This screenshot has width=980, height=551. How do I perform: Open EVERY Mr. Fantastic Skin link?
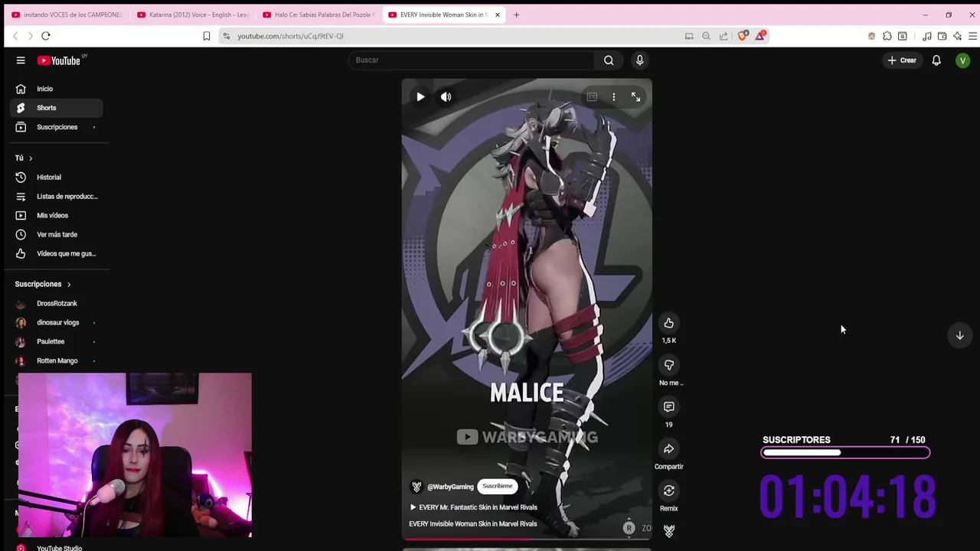(473, 507)
